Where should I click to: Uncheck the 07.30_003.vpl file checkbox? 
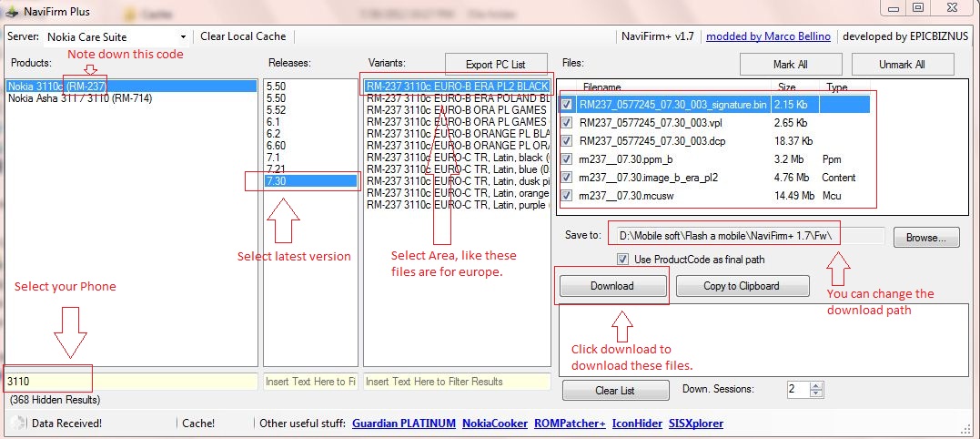tap(567, 123)
